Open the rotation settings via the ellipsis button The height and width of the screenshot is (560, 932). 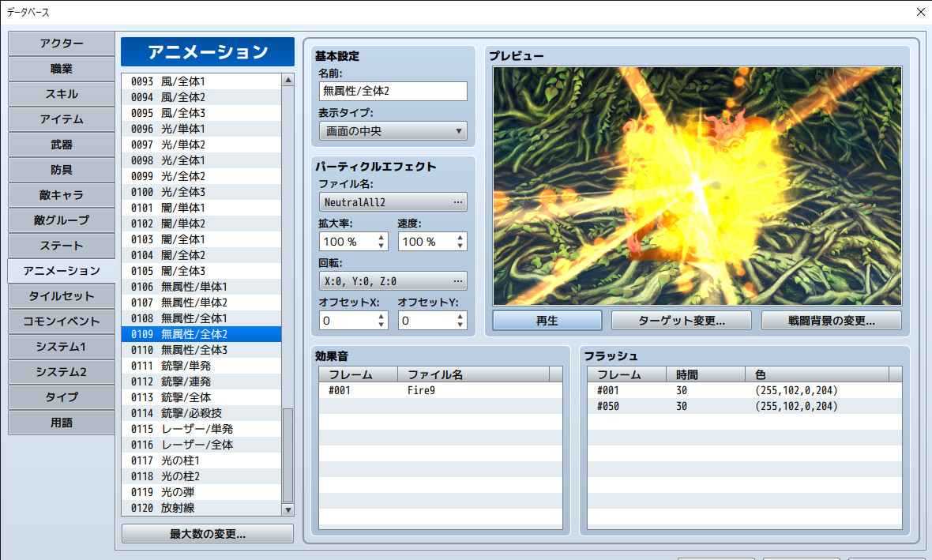point(459,280)
